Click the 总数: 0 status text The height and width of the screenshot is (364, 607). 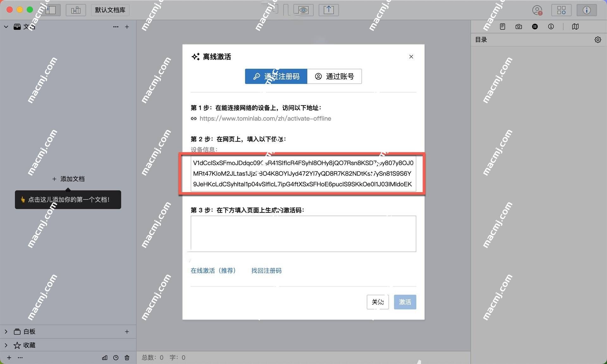click(153, 357)
